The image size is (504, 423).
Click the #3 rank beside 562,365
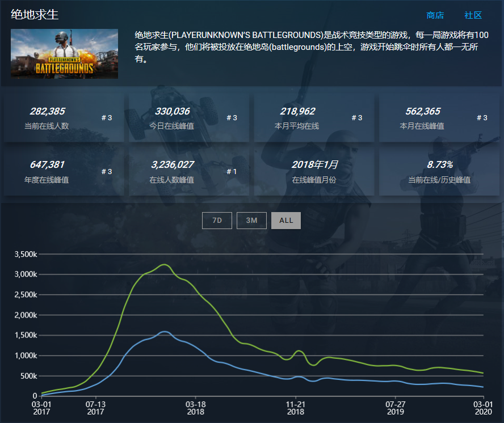(x=482, y=118)
